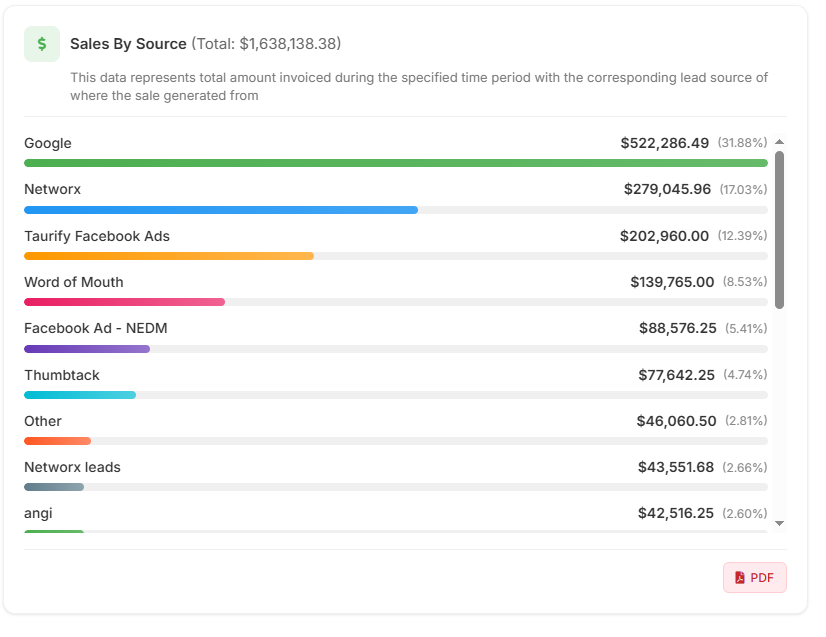826x637 pixels.
Task: Click the Other source label
Action: 43,421
